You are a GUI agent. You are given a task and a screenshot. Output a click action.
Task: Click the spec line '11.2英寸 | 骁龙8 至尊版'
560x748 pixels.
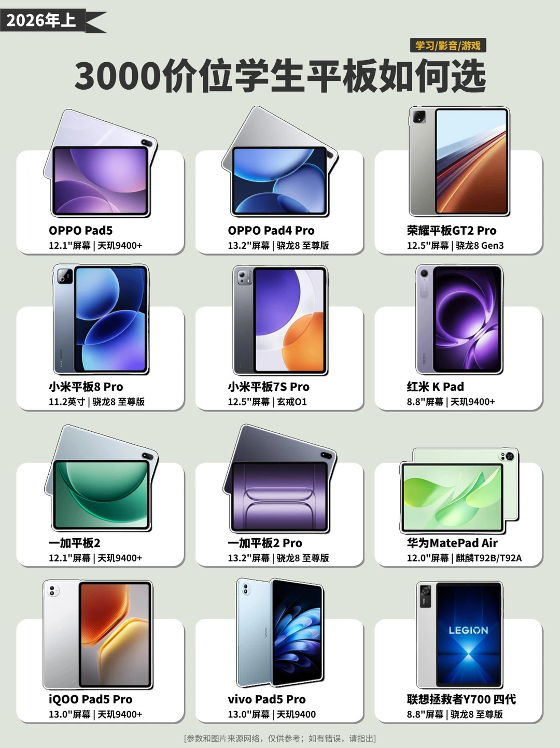(x=97, y=402)
